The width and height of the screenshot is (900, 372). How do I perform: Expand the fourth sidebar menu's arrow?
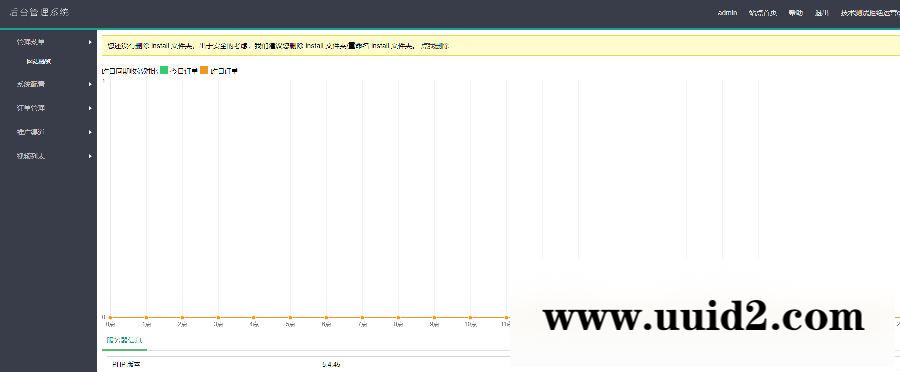(x=90, y=132)
